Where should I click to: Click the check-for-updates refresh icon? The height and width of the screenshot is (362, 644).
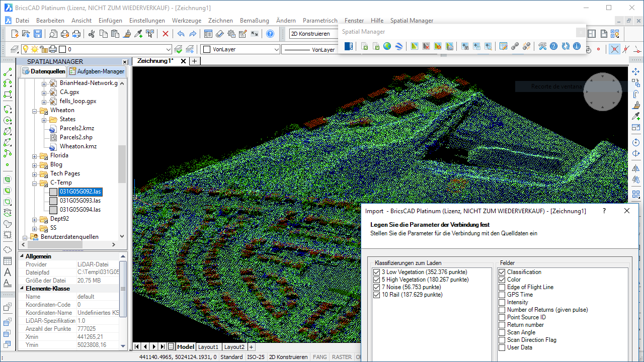[566, 46]
